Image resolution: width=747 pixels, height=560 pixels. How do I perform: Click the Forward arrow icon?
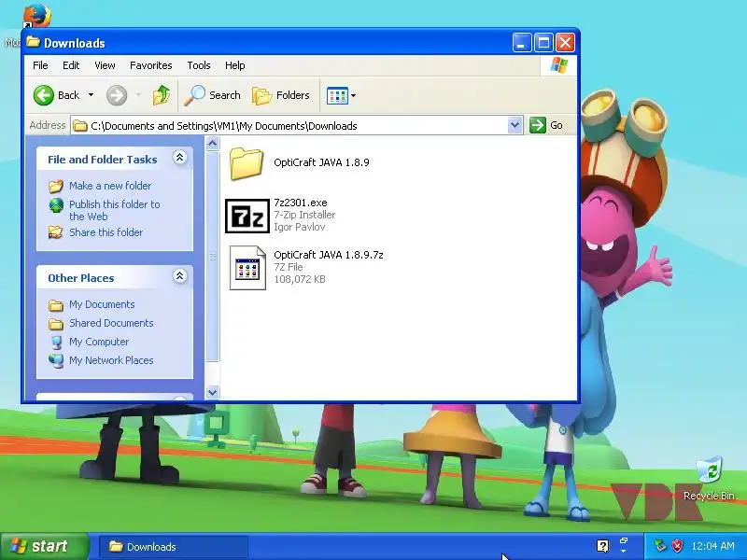[116, 95]
